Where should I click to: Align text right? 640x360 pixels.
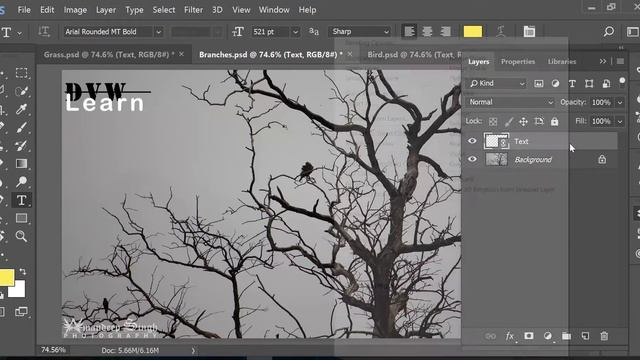pyautogui.click(x=445, y=31)
